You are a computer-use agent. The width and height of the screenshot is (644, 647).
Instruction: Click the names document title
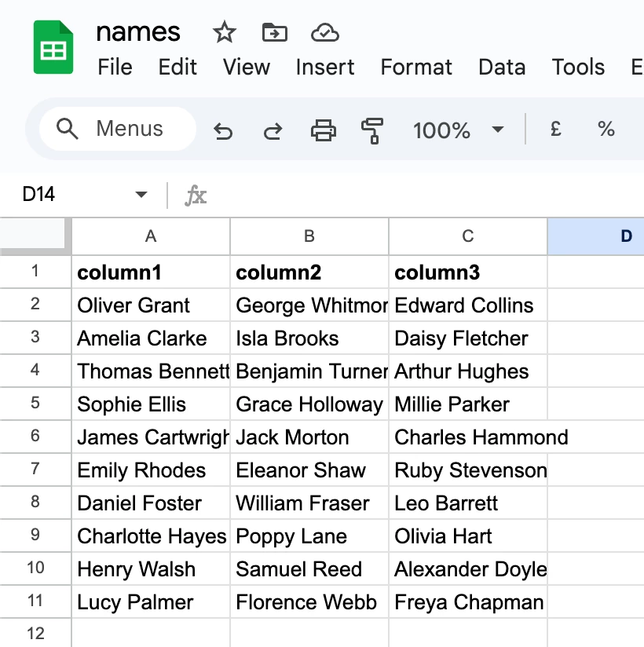(x=138, y=32)
